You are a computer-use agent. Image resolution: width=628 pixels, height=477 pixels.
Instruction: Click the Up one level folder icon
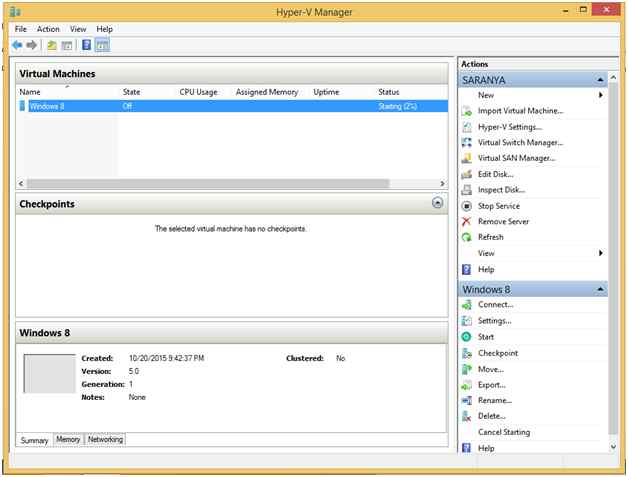pos(52,45)
